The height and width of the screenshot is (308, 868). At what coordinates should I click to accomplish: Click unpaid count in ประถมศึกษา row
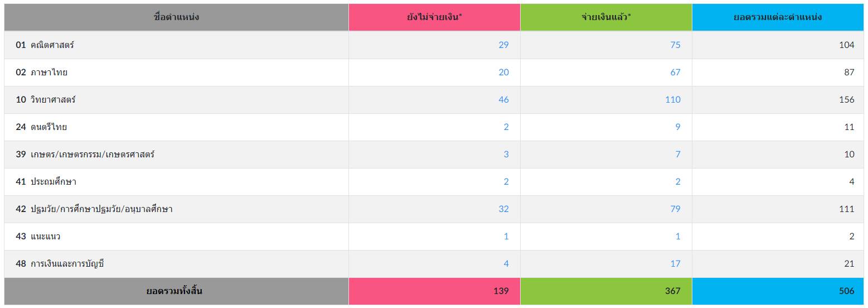coord(506,181)
